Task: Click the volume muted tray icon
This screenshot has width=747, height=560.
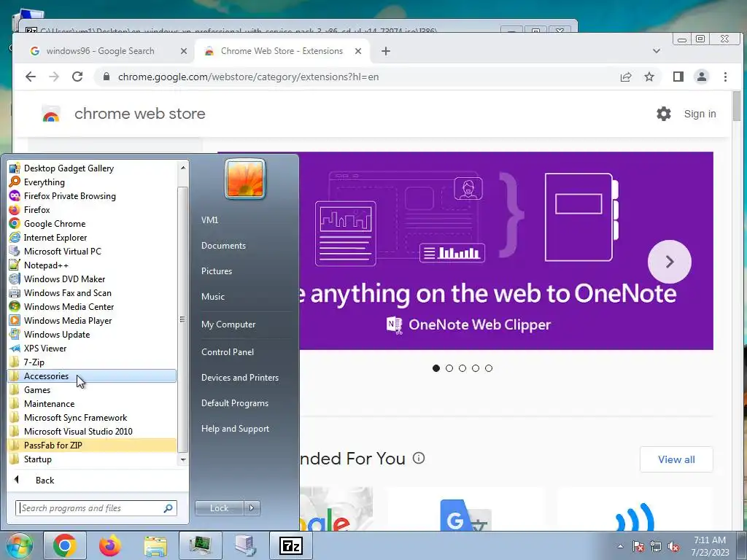Action: point(673,547)
